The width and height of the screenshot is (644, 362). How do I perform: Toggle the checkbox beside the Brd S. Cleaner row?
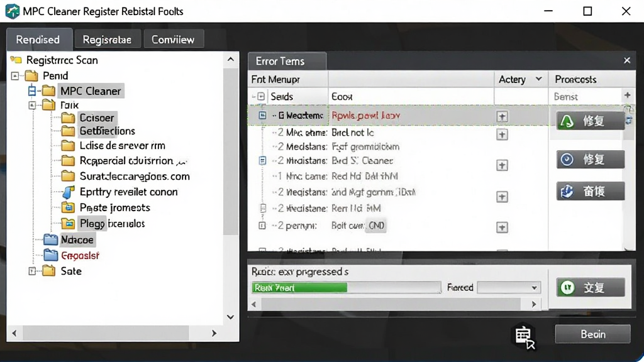(262, 160)
